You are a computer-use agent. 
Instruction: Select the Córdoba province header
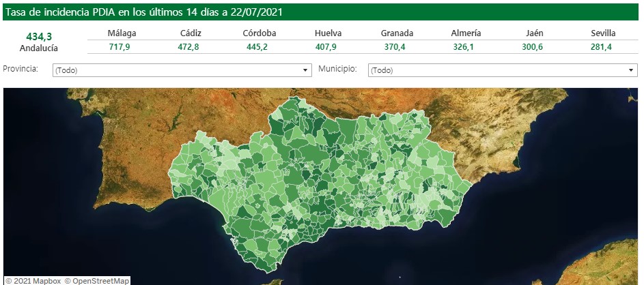[259, 33]
